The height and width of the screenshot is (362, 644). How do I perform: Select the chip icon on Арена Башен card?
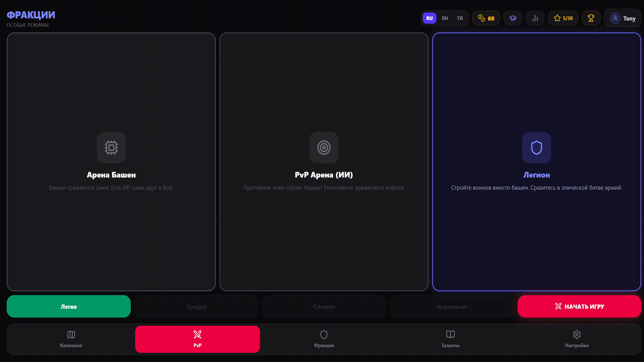111,147
